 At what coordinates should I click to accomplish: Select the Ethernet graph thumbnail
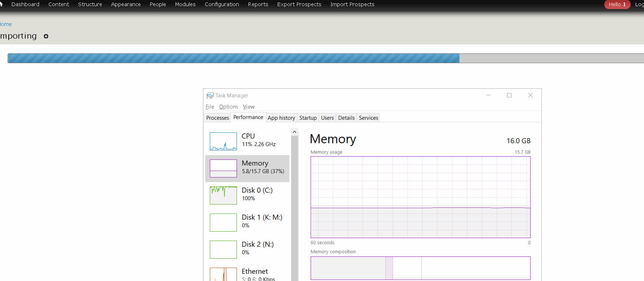click(x=223, y=275)
